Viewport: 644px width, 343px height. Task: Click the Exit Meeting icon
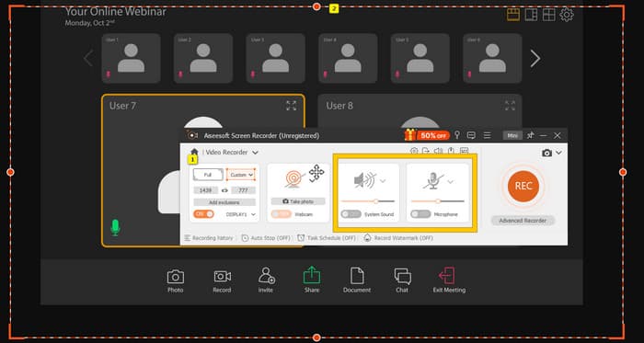pos(447,275)
